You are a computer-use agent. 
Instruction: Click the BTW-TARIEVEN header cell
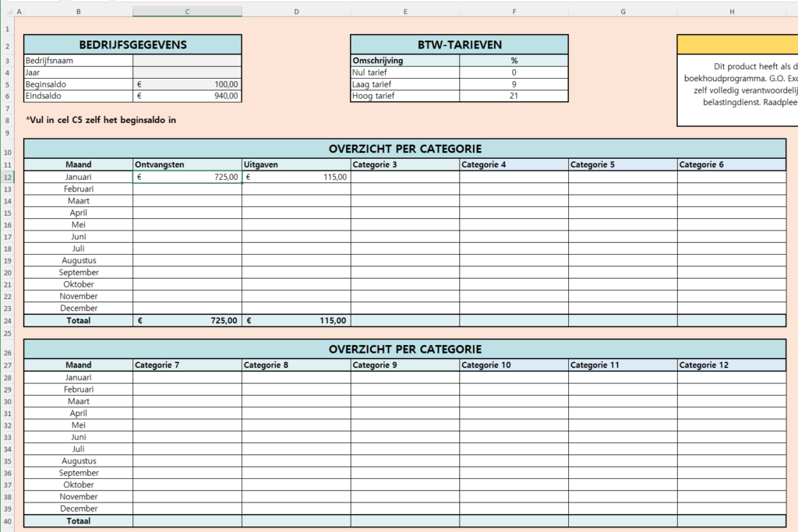pos(460,44)
